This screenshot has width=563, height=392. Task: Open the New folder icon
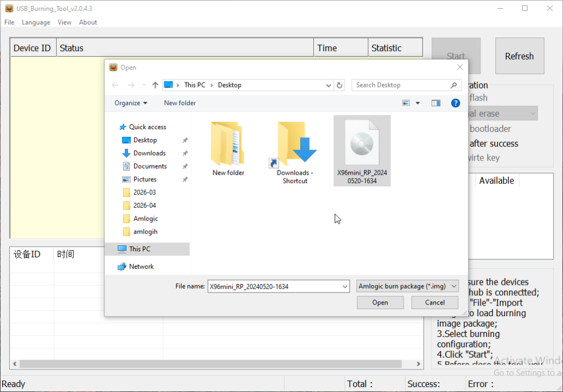(x=228, y=148)
